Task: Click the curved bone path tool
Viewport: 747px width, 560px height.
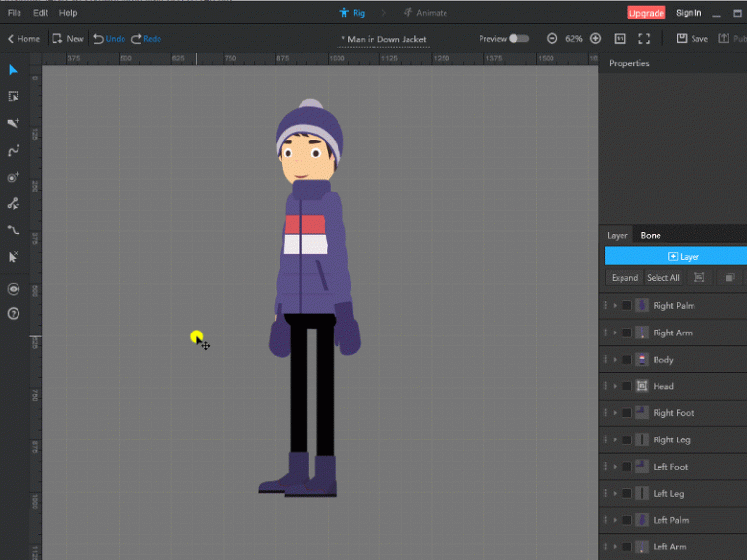Action: [14, 151]
